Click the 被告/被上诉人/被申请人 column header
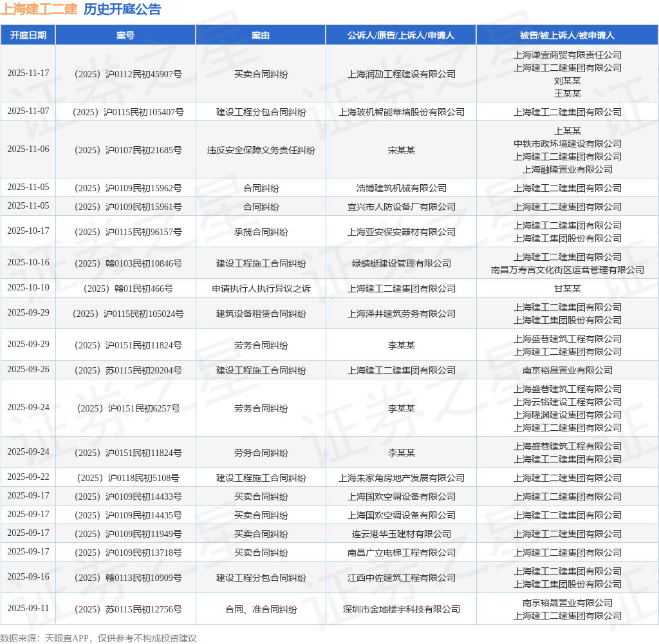The image size is (659, 644). coord(568,35)
